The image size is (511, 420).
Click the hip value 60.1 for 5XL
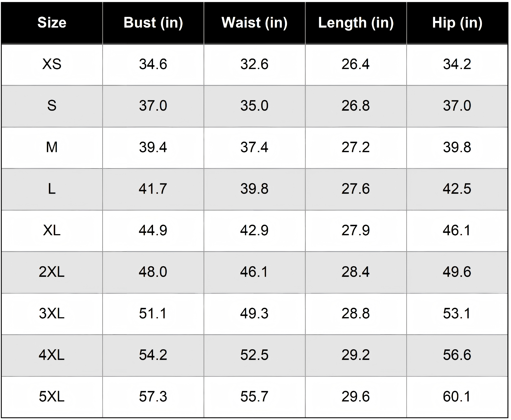point(457,397)
